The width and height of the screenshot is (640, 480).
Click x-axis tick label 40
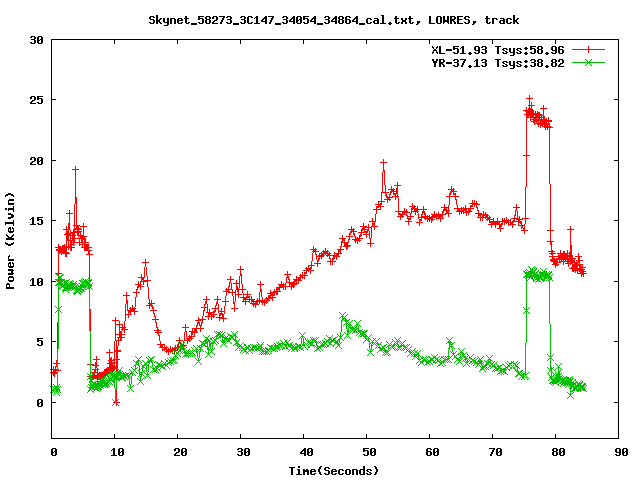[306, 452]
